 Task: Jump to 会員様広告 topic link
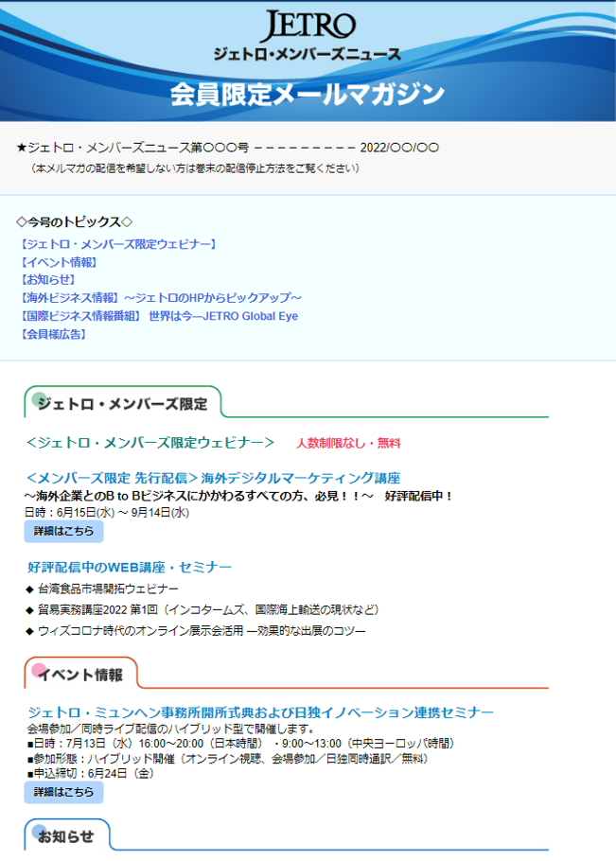(x=53, y=334)
